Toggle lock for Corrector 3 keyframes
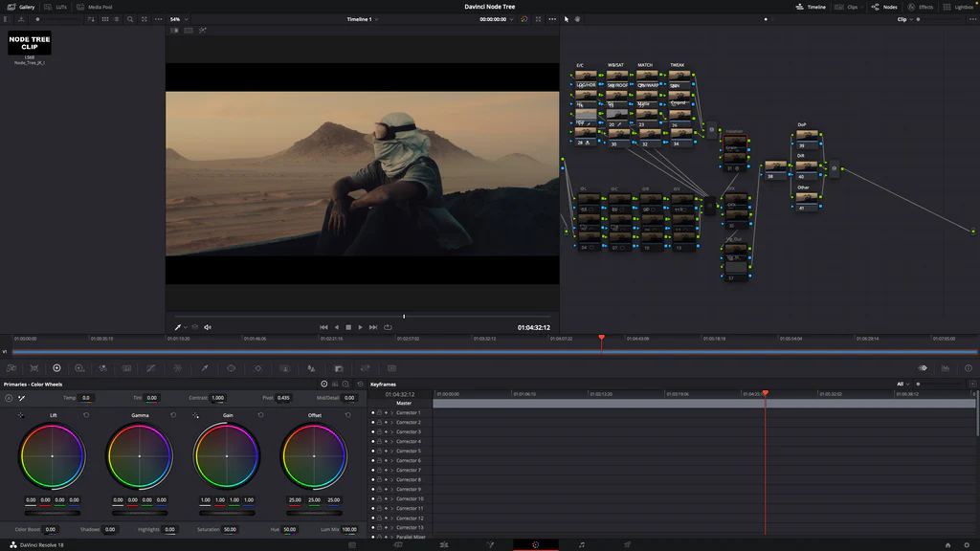Viewport: 980px width, 551px height. [x=380, y=432]
